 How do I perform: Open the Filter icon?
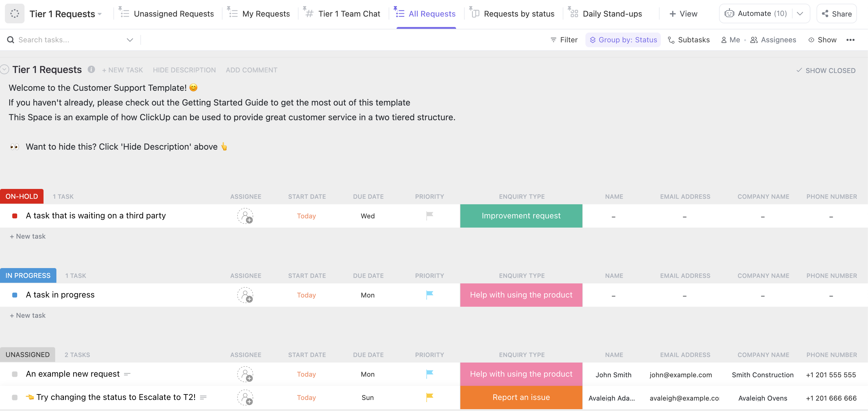pos(553,40)
